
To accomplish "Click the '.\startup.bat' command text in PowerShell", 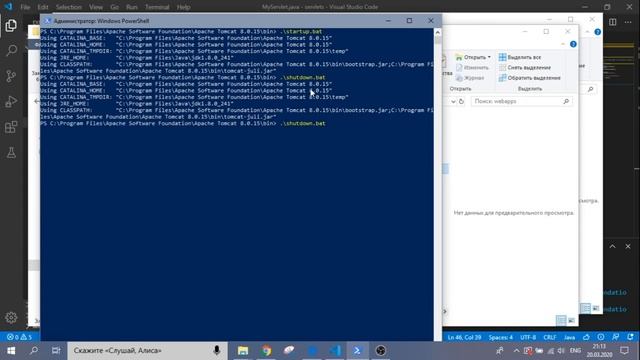I will [x=301, y=31].
